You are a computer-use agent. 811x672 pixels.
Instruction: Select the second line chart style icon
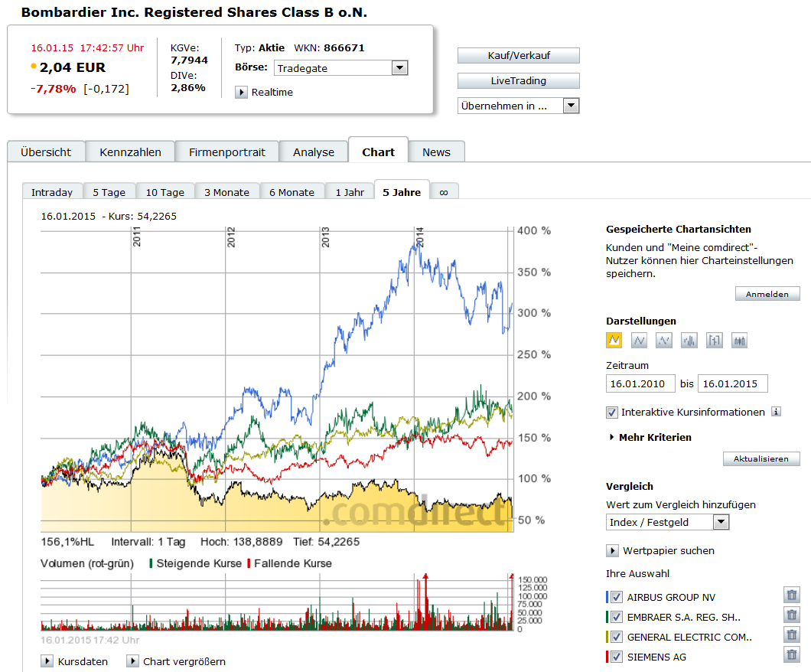click(x=640, y=341)
